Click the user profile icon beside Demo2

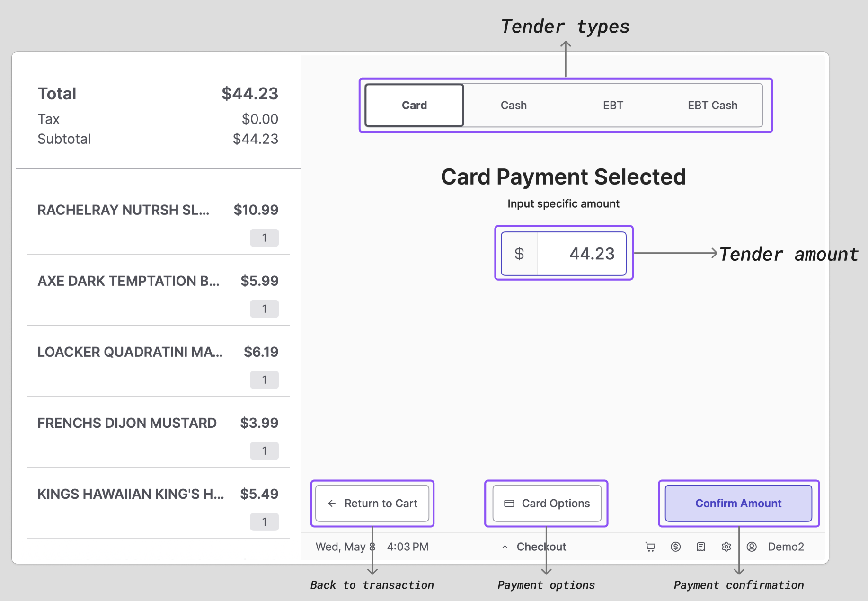click(752, 547)
